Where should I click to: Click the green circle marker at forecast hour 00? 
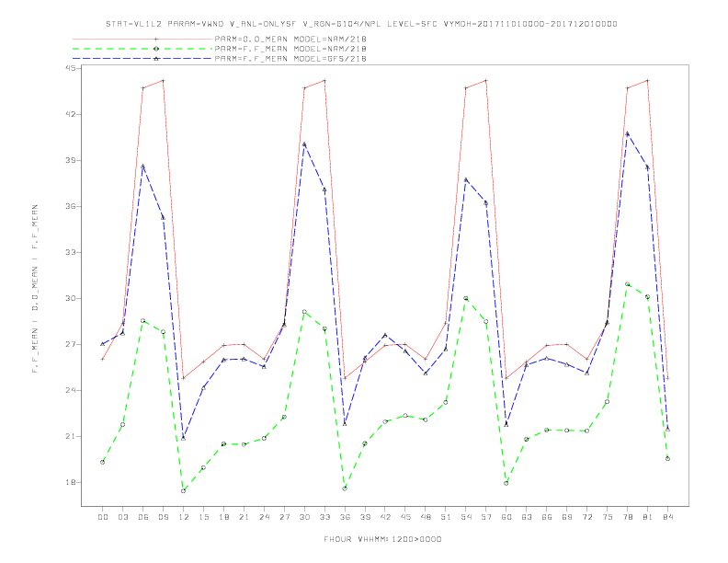tap(103, 462)
